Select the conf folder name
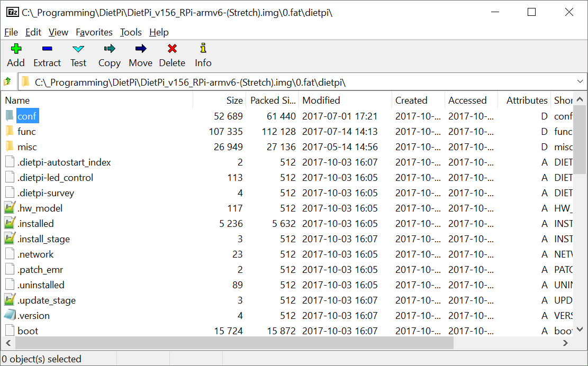The image size is (588, 366). coord(27,116)
